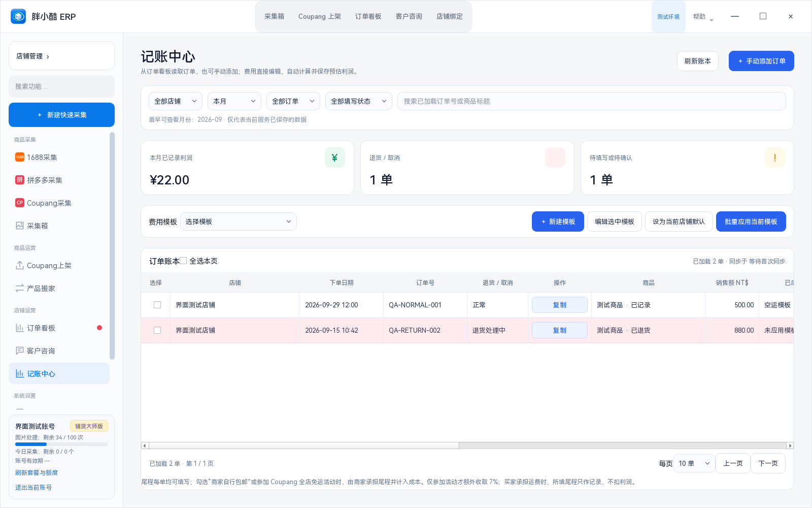This screenshot has width=812, height=508.
Task: Click the 手动添加订单 button
Action: point(761,61)
